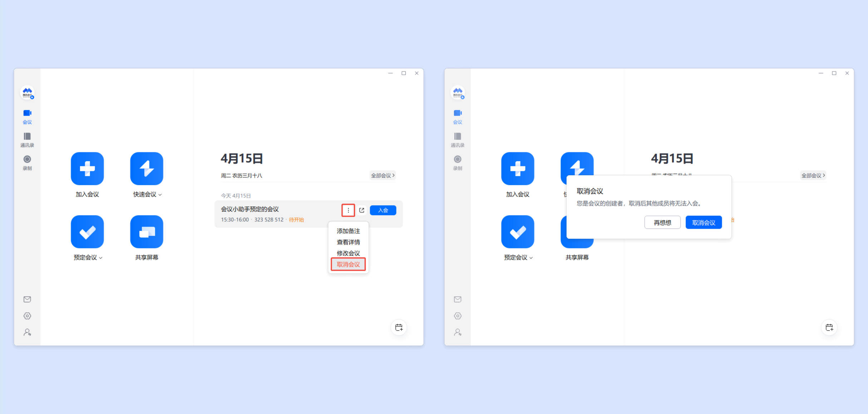868x414 pixels.
Task: Open the three-dot more options menu for meeting
Action: click(348, 210)
